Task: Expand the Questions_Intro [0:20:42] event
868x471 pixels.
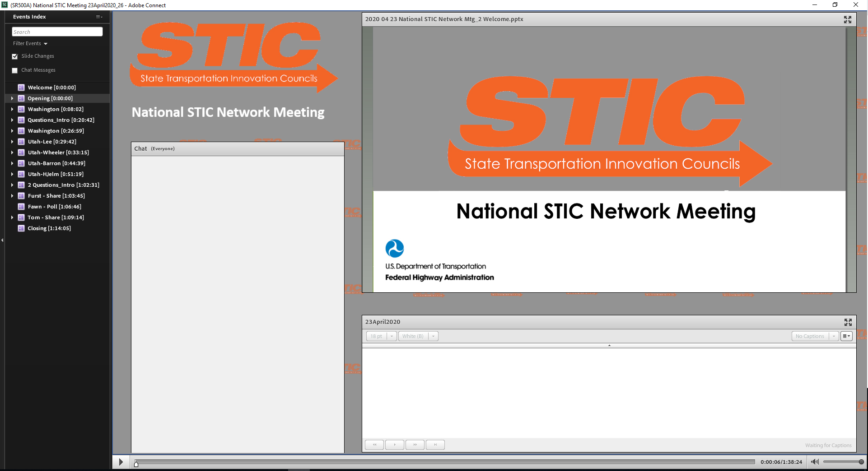Action: [12, 120]
